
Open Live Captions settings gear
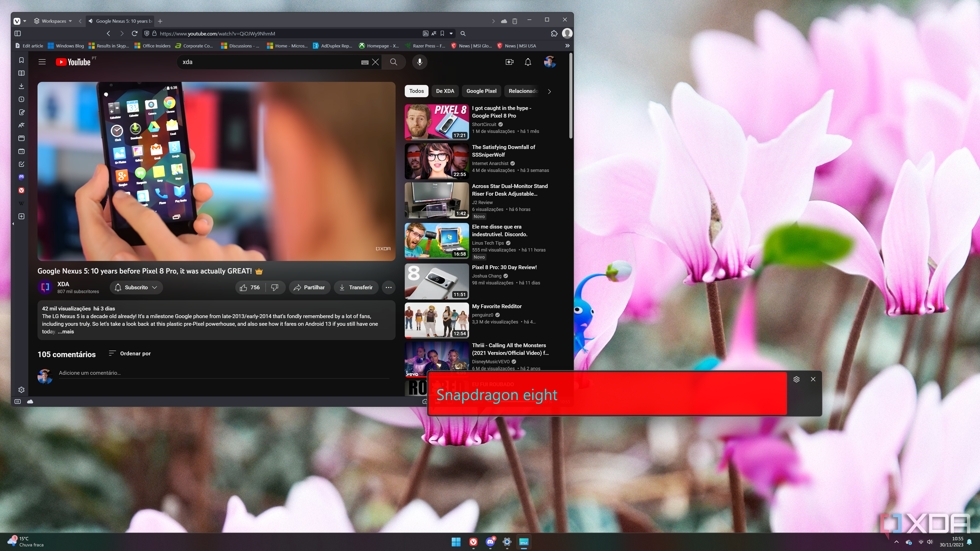pyautogui.click(x=796, y=379)
